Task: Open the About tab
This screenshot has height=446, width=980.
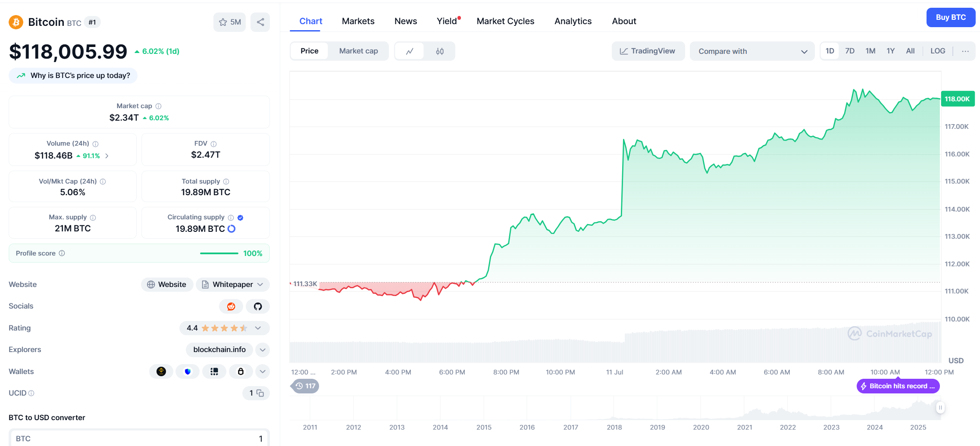Action: pyautogui.click(x=624, y=21)
